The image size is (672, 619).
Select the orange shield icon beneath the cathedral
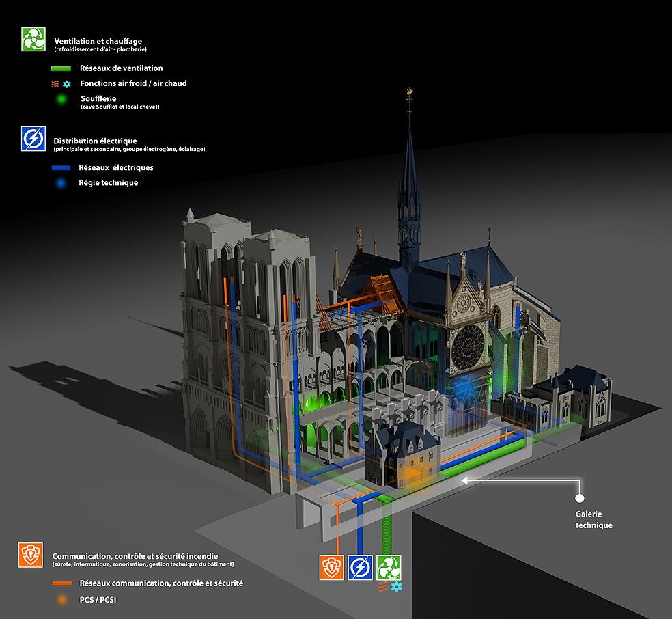(x=332, y=568)
